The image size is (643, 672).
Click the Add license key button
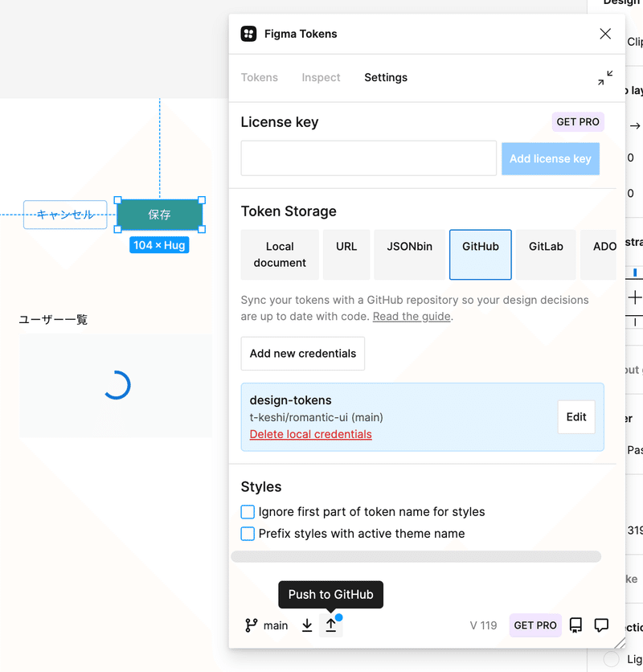[551, 158]
